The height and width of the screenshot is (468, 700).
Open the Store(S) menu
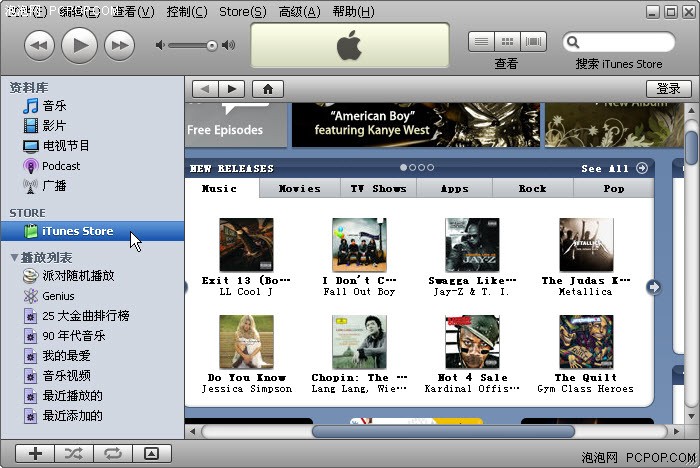242,12
